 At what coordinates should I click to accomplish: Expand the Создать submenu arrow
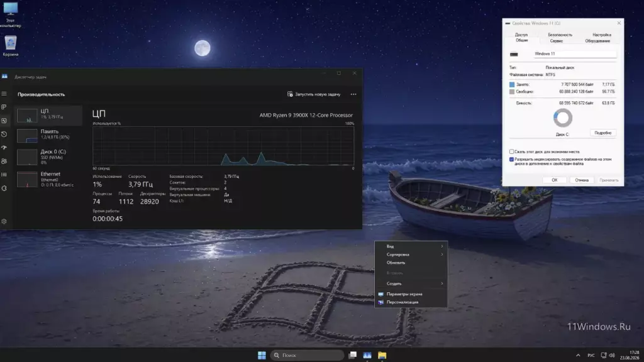coord(442,283)
